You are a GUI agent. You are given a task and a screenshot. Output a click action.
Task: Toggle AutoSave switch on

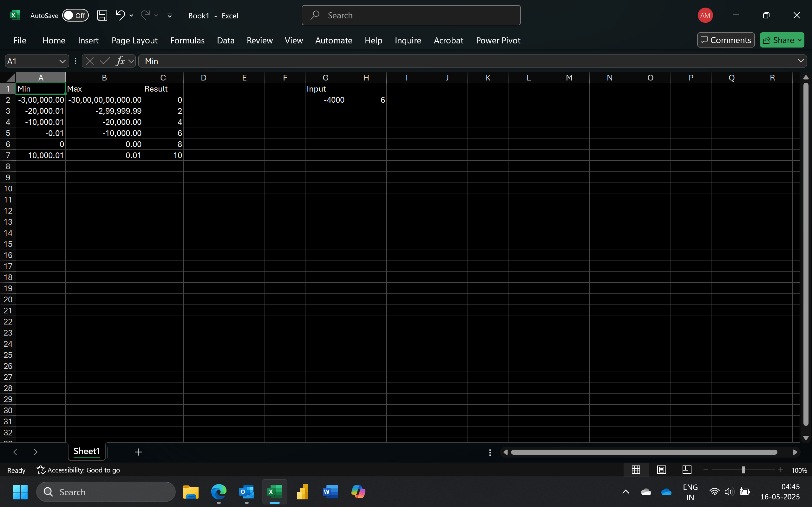[x=75, y=16]
